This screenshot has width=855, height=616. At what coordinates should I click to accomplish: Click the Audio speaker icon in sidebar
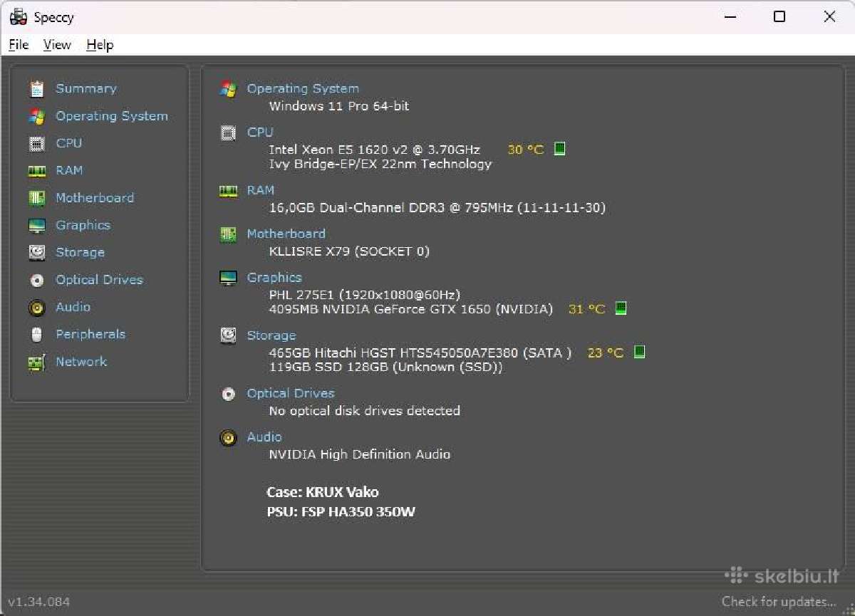[x=37, y=308]
